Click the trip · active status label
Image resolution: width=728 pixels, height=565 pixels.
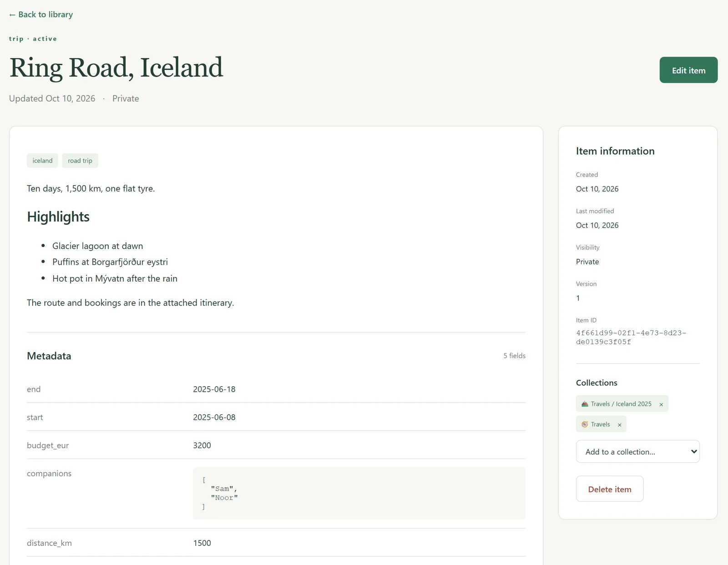tap(33, 39)
